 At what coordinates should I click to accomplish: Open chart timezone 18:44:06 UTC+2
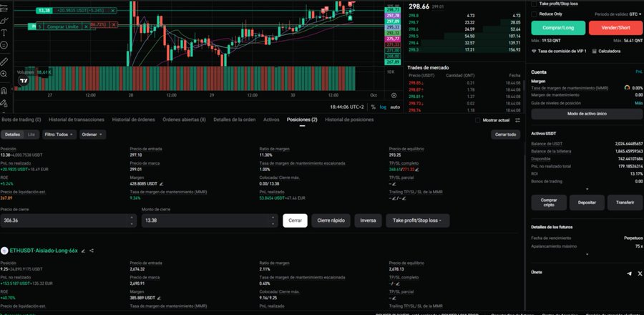coord(347,107)
